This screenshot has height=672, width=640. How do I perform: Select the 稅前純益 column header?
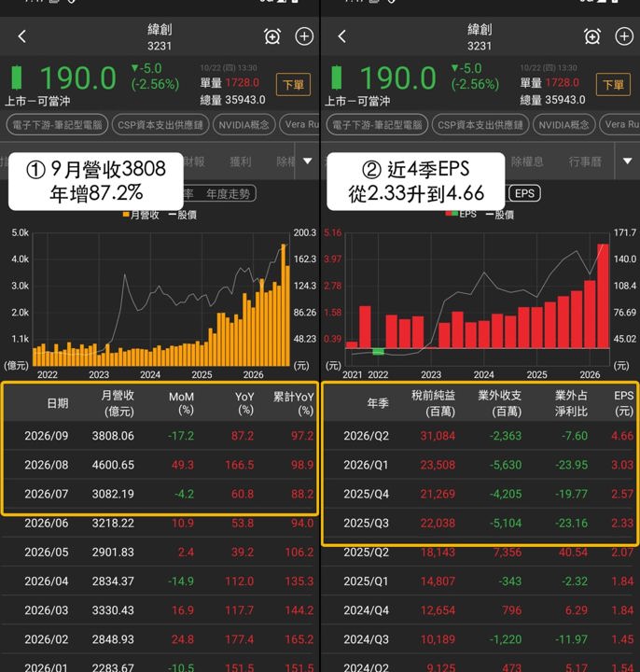click(x=434, y=404)
